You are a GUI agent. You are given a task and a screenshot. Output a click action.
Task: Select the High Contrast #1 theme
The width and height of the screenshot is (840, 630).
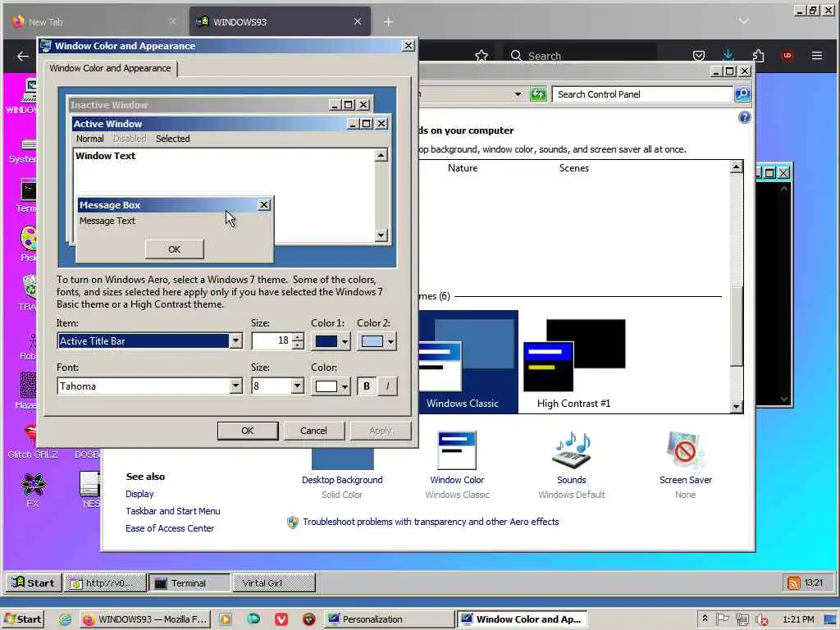(573, 362)
